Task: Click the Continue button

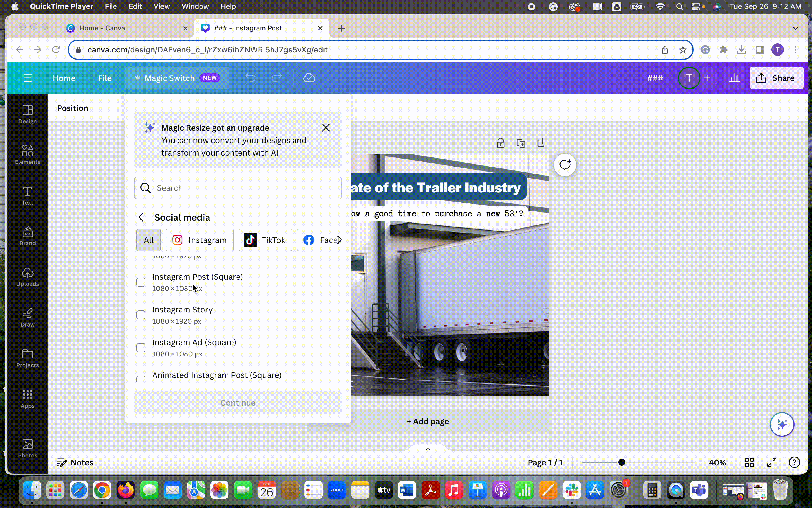Action: coord(238,402)
